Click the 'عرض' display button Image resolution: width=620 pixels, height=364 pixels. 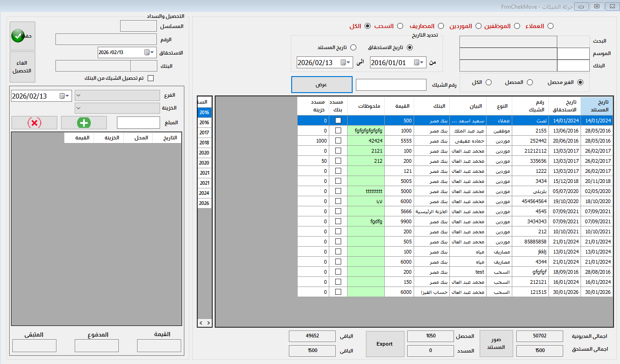coord(321,85)
